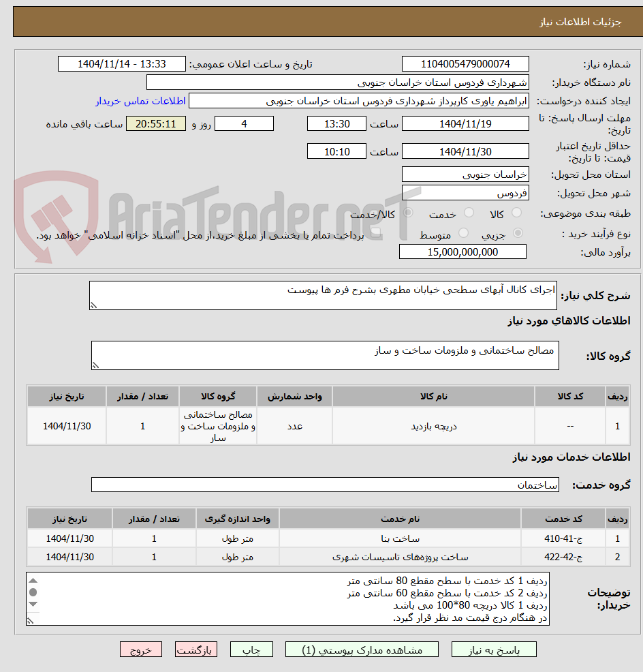Click the نام خدمت column header
This screenshot has width=643, height=672.
click(400, 519)
